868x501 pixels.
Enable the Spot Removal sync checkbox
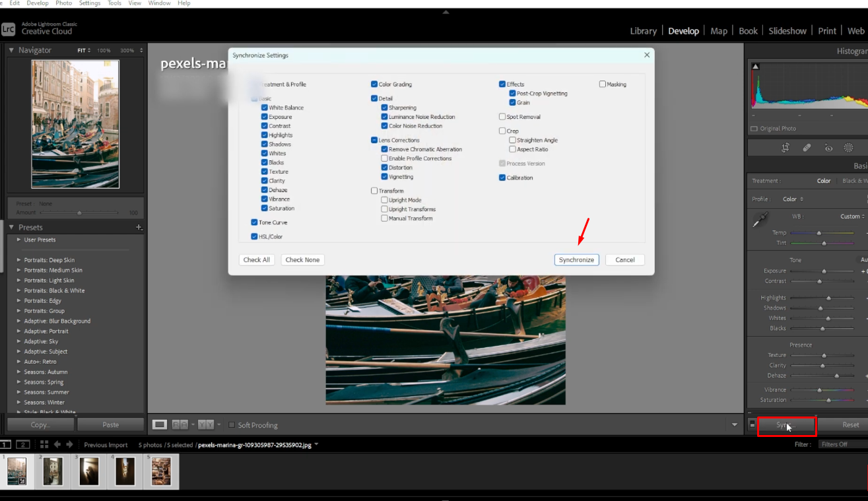tap(501, 116)
